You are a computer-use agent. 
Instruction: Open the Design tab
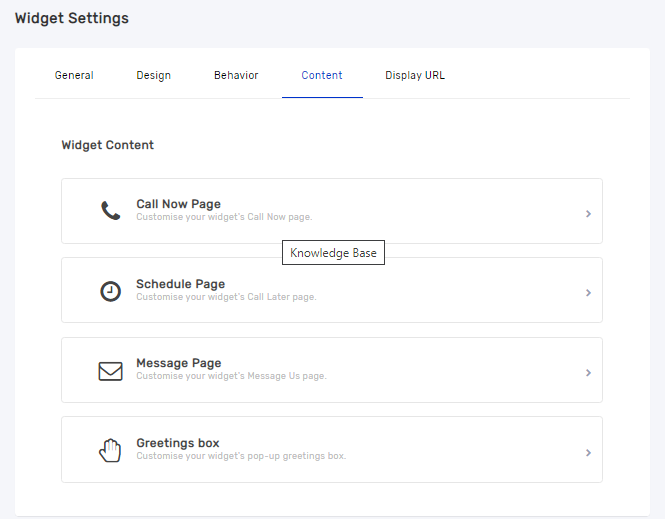coord(153,75)
